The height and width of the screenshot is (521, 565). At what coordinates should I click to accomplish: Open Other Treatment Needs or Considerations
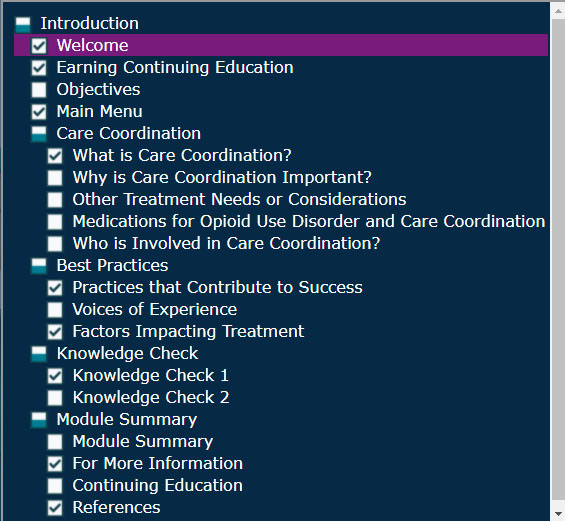(x=239, y=200)
